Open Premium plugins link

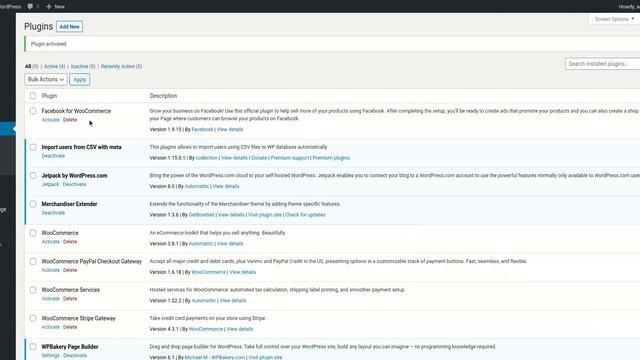pos(331,158)
